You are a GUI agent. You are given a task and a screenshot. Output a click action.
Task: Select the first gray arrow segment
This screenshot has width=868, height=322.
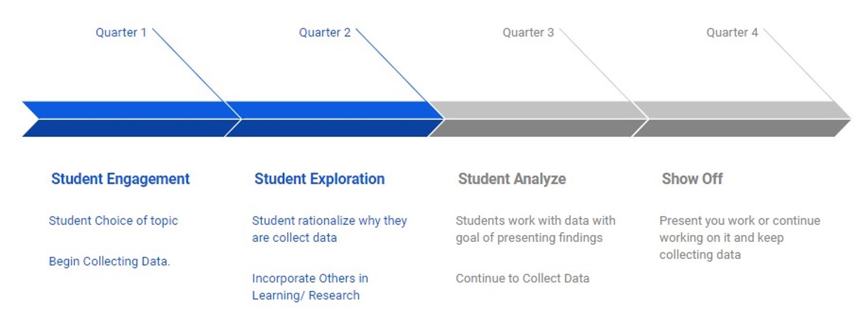coord(539,119)
